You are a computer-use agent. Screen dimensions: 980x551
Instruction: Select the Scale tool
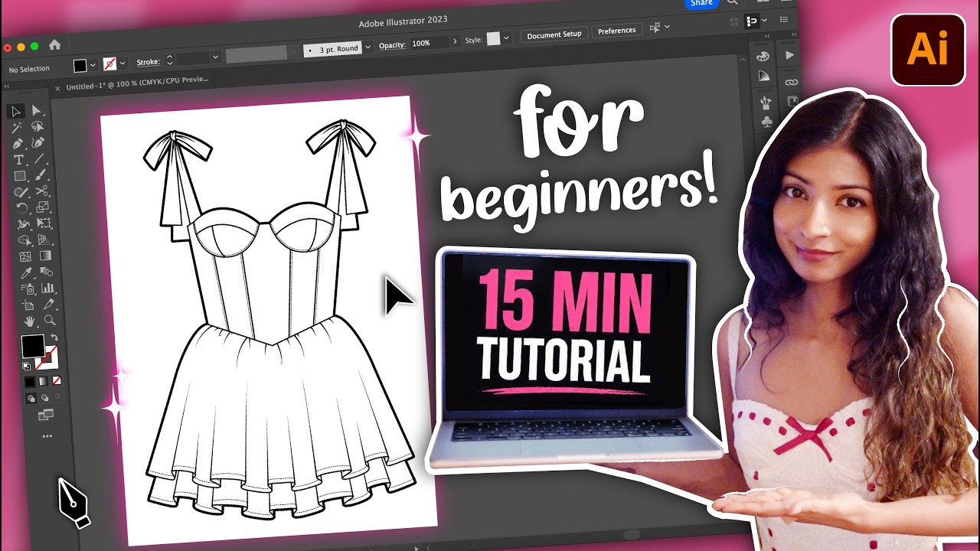pos(43,207)
